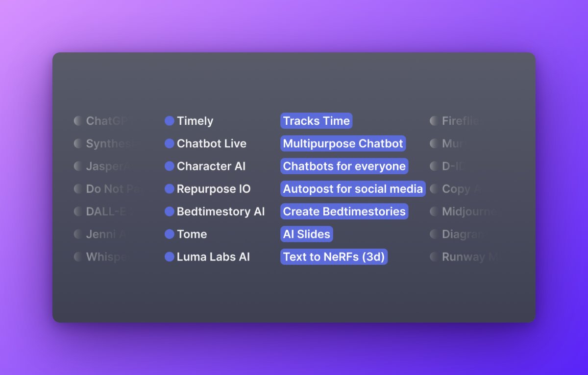Click the blue dot beside Repurpose IO
The width and height of the screenshot is (588, 375).
click(x=170, y=188)
